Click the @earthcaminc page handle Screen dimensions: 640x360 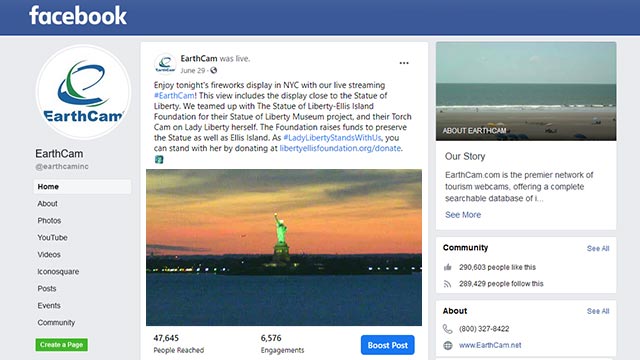(62, 167)
